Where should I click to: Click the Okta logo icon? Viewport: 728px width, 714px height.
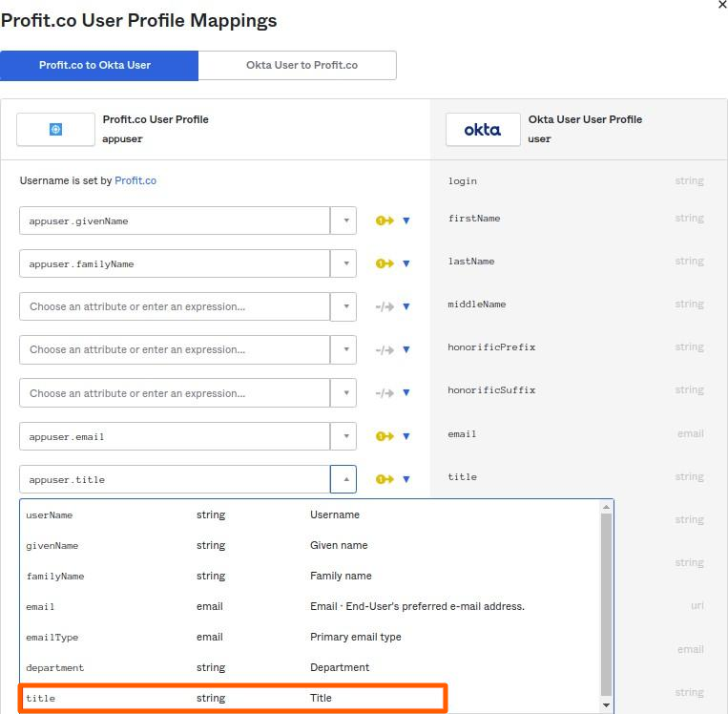point(482,130)
